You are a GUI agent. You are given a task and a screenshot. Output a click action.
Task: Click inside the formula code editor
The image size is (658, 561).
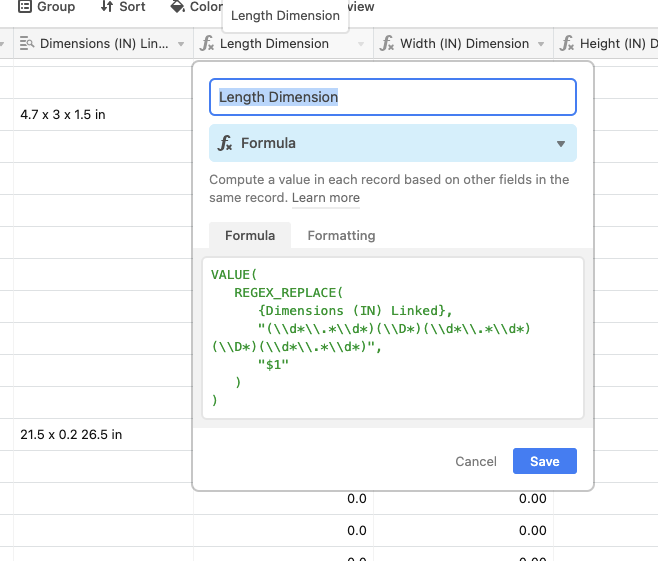click(x=393, y=338)
